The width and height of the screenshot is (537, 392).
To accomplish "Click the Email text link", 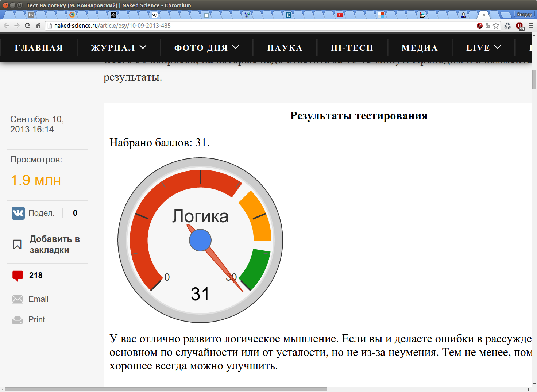I will tap(38, 299).
